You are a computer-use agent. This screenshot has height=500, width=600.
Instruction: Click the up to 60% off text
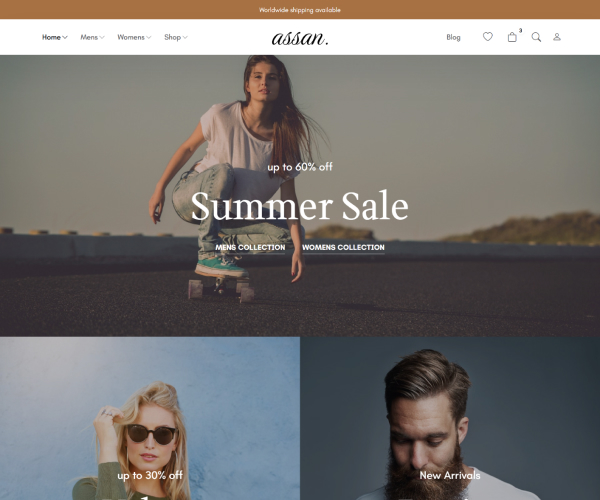(x=300, y=167)
